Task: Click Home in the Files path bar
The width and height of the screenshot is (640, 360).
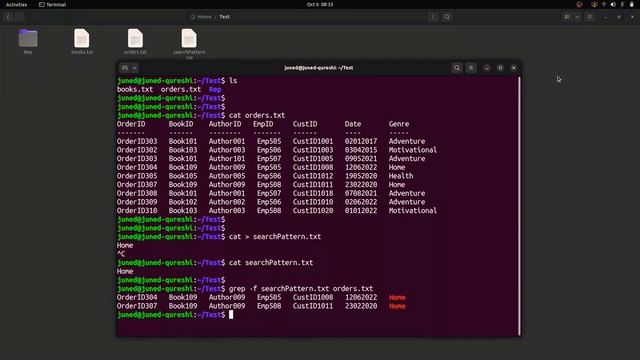Action: coord(201,17)
